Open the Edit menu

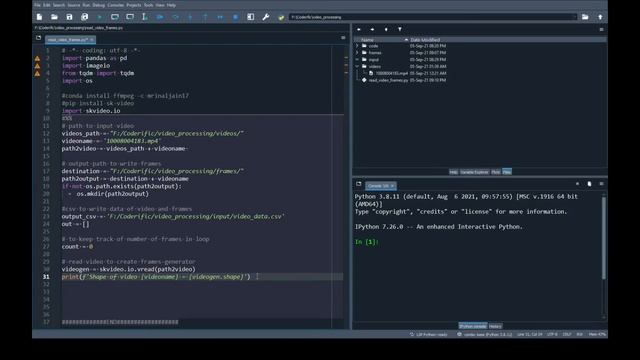(47, 5)
